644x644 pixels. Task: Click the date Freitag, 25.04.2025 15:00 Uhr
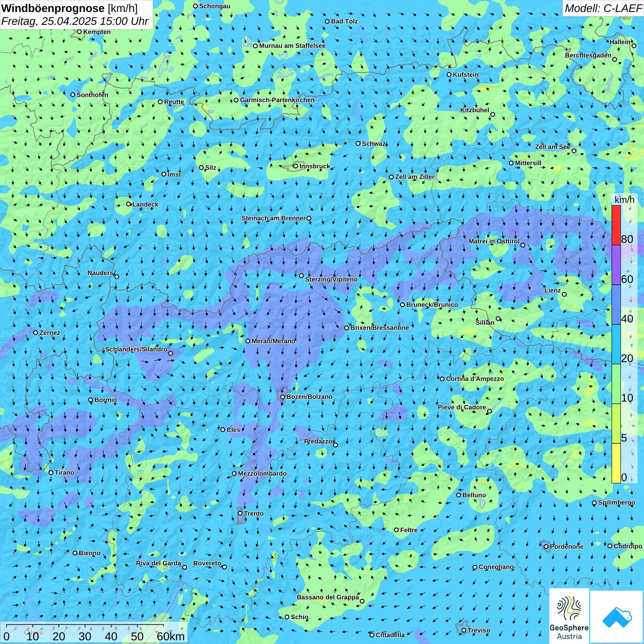pyautogui.click(x=75, y=21)
